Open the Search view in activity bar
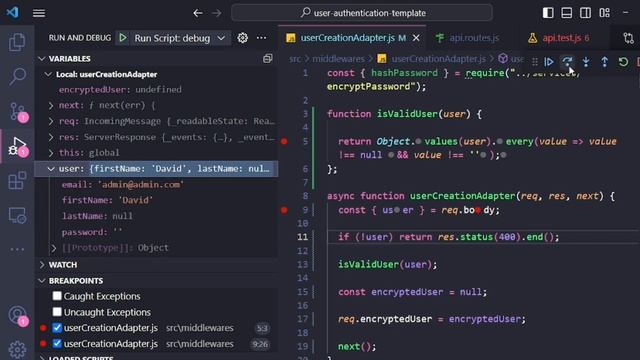The image size is (640, 360). point(17,76)
